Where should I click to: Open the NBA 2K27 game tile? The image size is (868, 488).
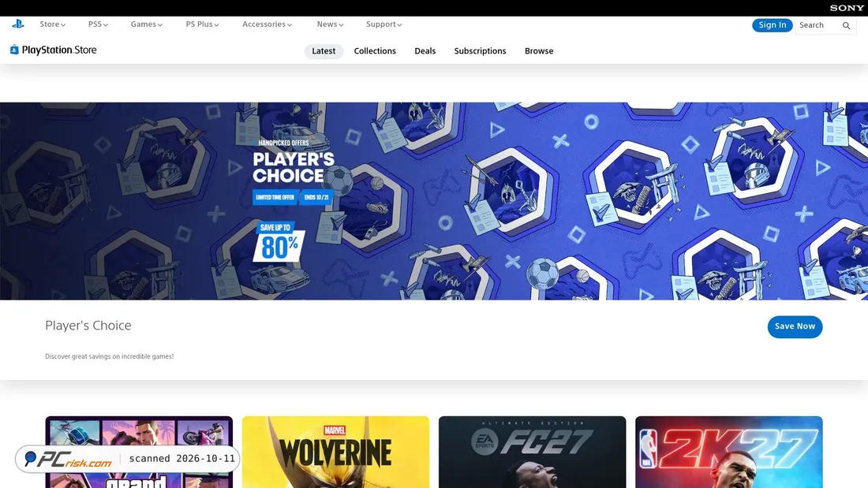[x=728, y=452]
